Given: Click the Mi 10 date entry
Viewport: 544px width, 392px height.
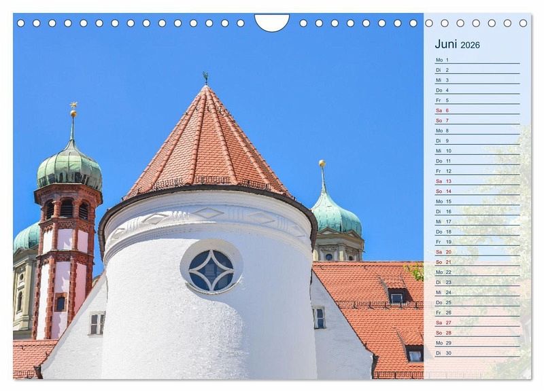Looking at the screenshot, I should tap(477, 151).
